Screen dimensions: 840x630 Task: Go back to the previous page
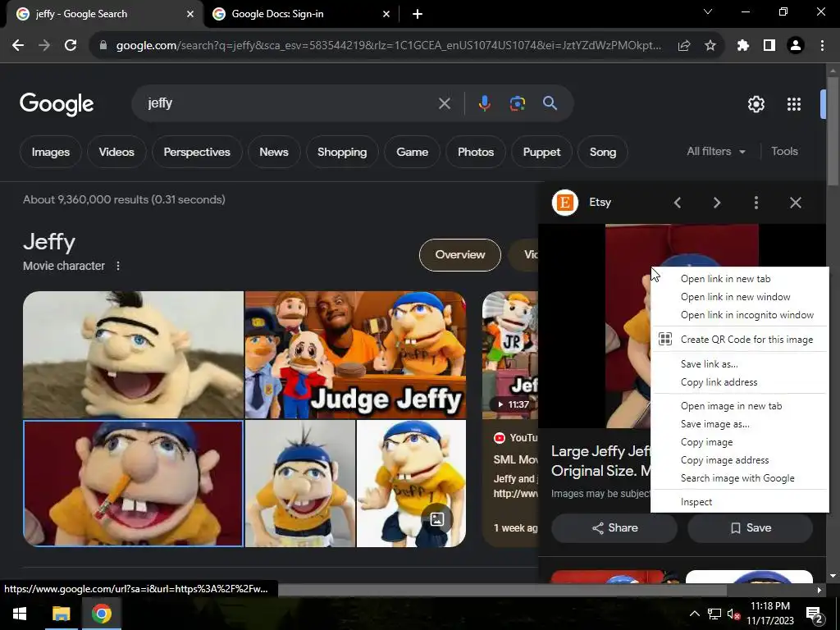(18, 46)
